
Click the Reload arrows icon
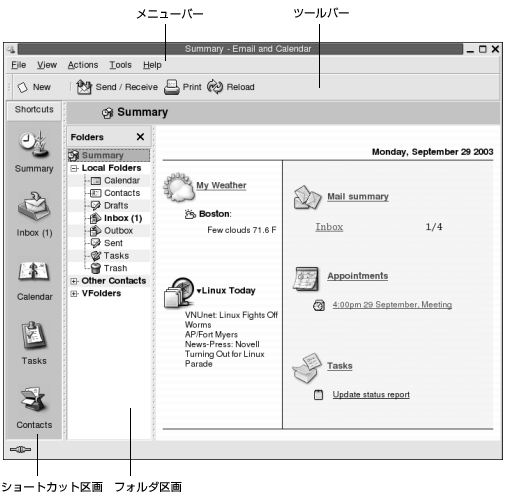[215, 87]
